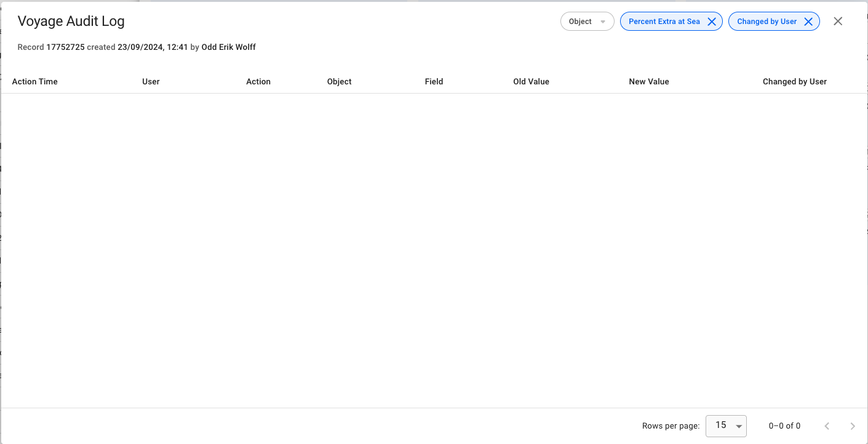The width and height of the screenshot is (868, 444).
Task: Close the Voyage Audit Log dialog
Action: [838, 22]
